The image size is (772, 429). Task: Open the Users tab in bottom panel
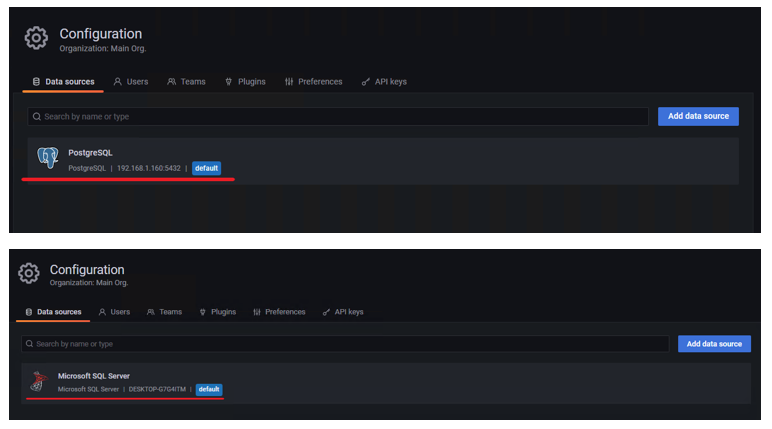coord(114,312)
